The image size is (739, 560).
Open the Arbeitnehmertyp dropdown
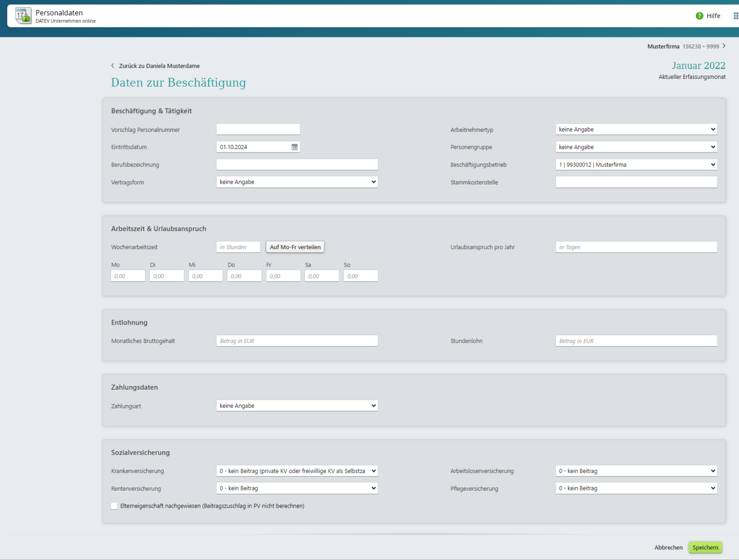point(637,129)
